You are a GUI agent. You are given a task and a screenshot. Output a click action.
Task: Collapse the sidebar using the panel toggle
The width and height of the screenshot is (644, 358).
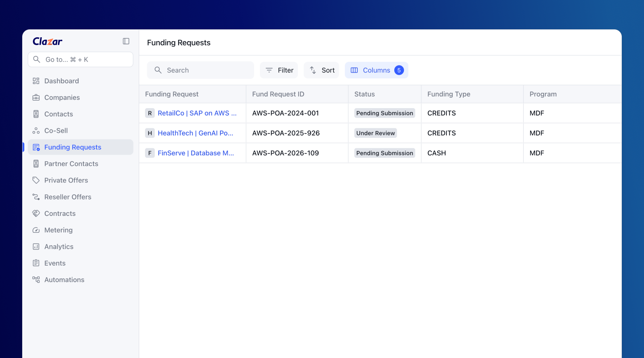tap(126, 41)
